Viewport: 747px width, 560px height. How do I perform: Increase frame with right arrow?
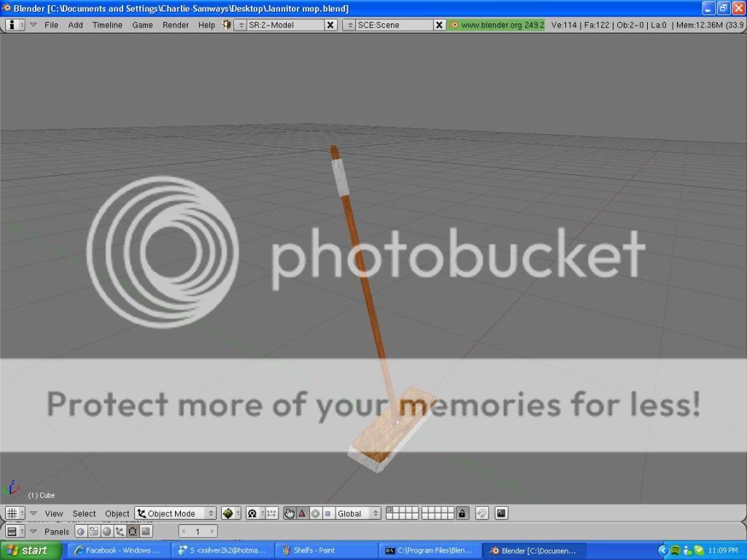(212, 532)
